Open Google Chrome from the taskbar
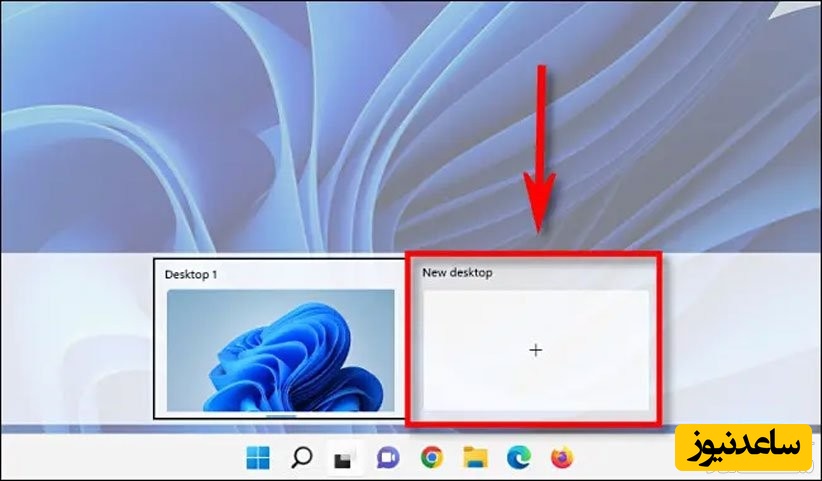This screenshot has width=822, height=481. coord(432,458)
